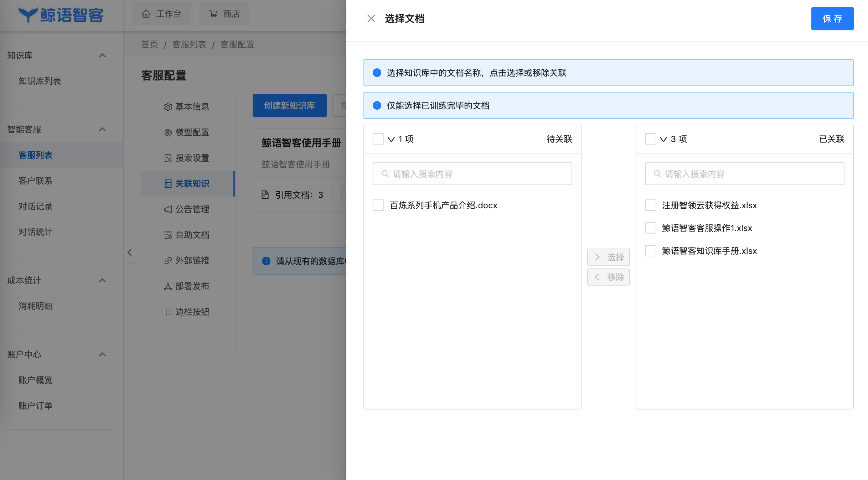The height and width of the screenshot is (480, 868).
Task: Collapse the sidebar with the left-arrow handle
Action: (x=129, y=252)
